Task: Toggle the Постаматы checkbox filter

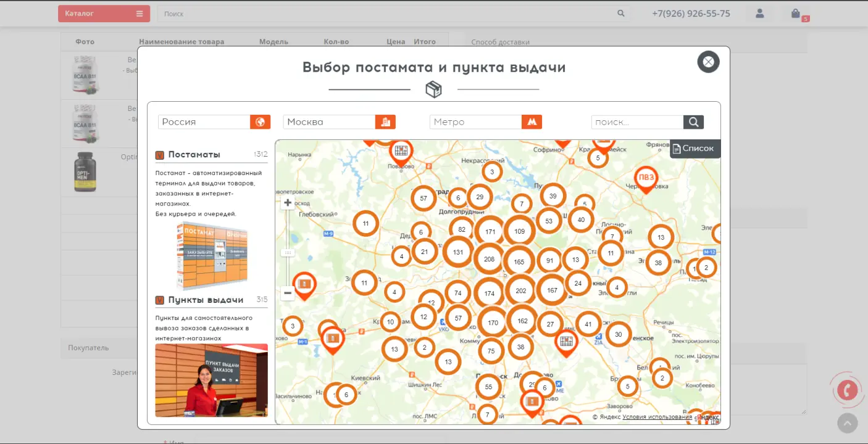Action: 160,155
